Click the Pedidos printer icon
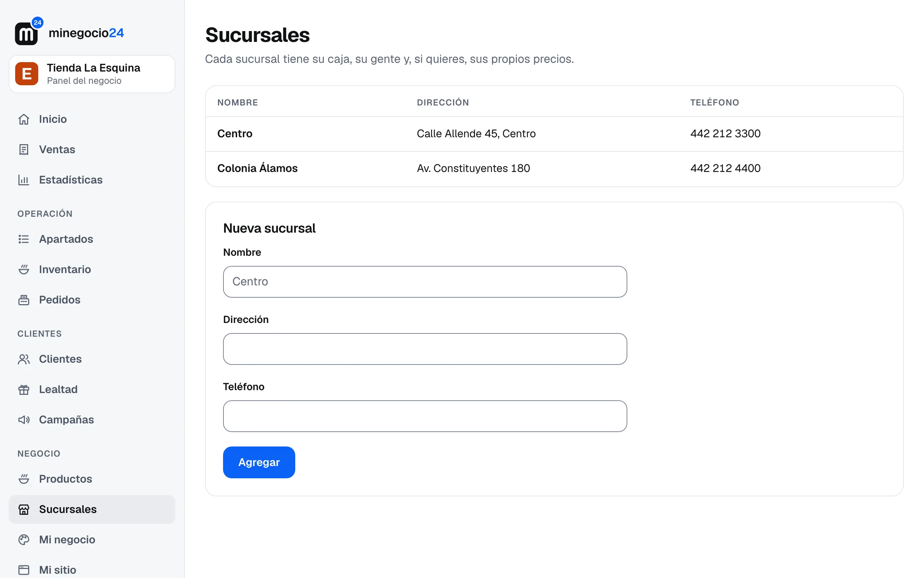The image size is (924, 578). point(24,300)
